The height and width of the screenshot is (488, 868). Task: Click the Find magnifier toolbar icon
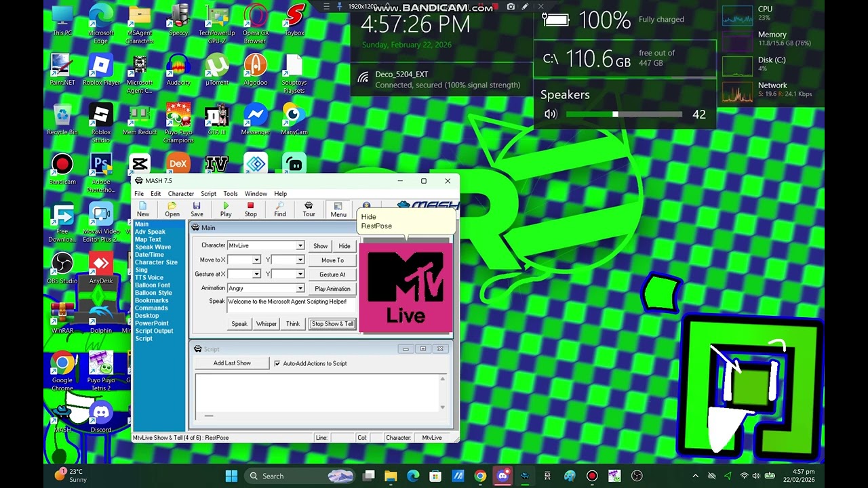pyautogui.click(x=280, y=209)
